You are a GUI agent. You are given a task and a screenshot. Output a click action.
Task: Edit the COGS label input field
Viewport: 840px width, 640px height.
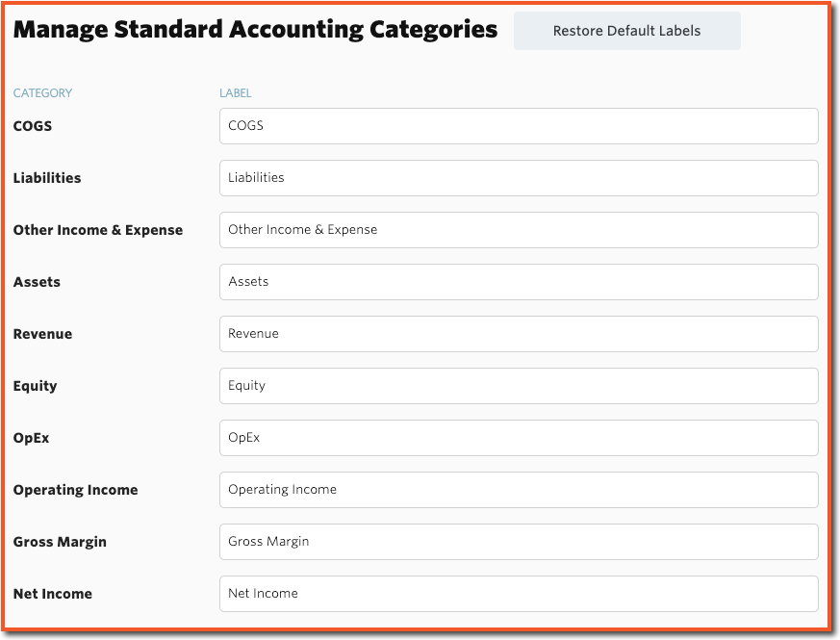pyautogui.click(x=519, y=126)
